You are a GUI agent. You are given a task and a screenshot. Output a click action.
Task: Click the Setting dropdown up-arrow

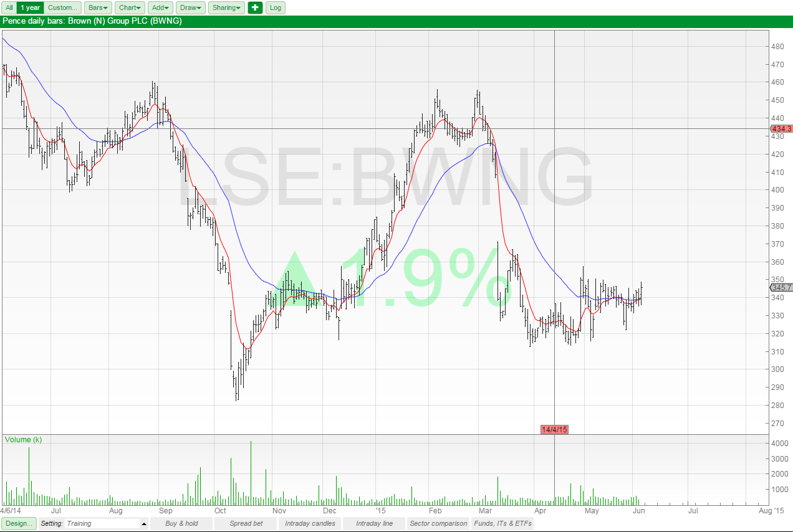(x=144, y=524)
